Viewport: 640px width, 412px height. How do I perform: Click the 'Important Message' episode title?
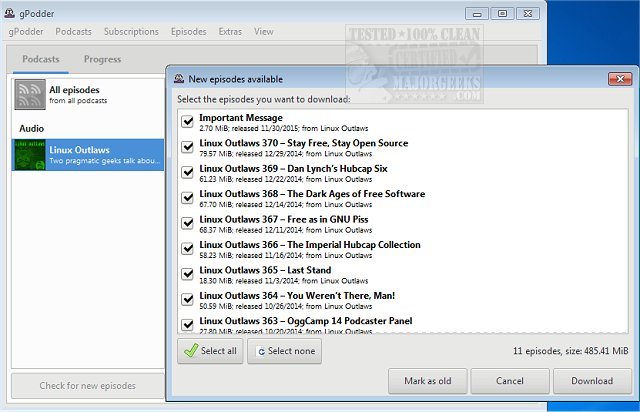pos(241,118)
